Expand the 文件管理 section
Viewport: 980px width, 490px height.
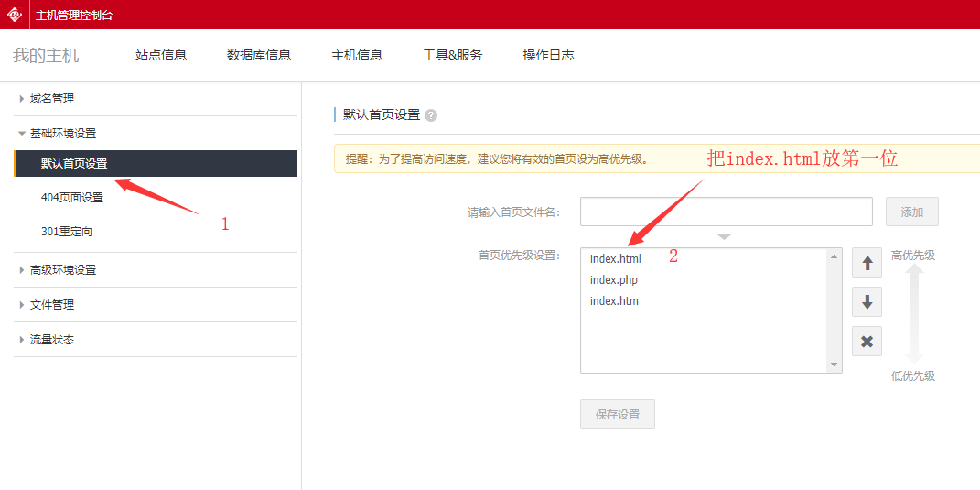coord(52,305)
